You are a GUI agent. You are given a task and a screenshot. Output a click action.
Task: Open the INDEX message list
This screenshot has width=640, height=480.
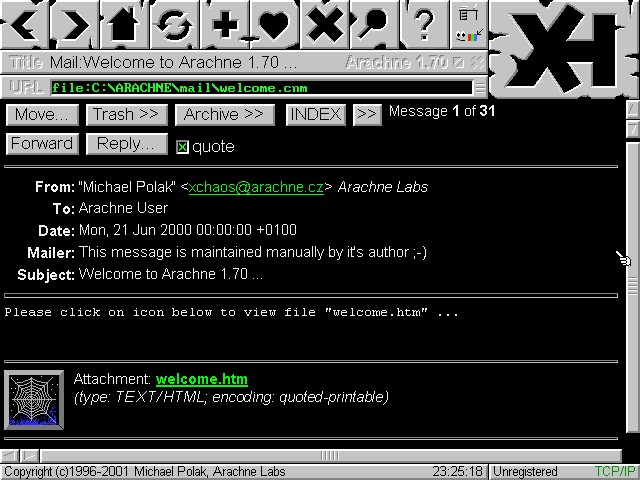coord(315,114)
